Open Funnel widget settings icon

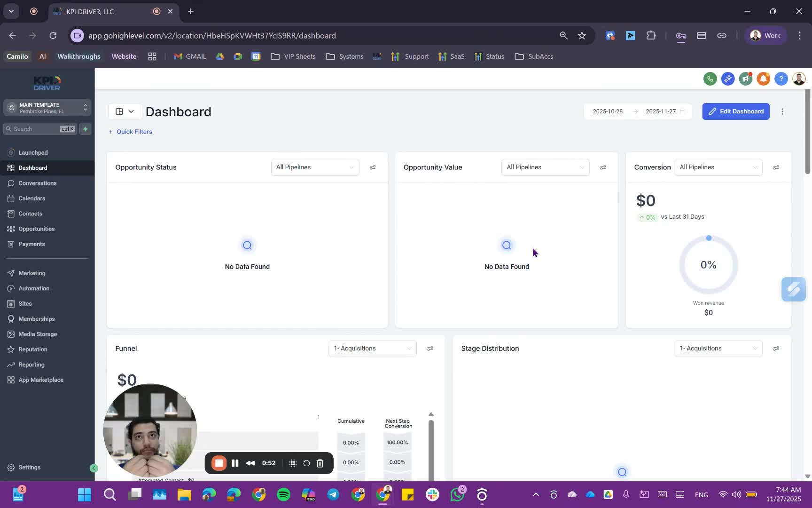430,349
